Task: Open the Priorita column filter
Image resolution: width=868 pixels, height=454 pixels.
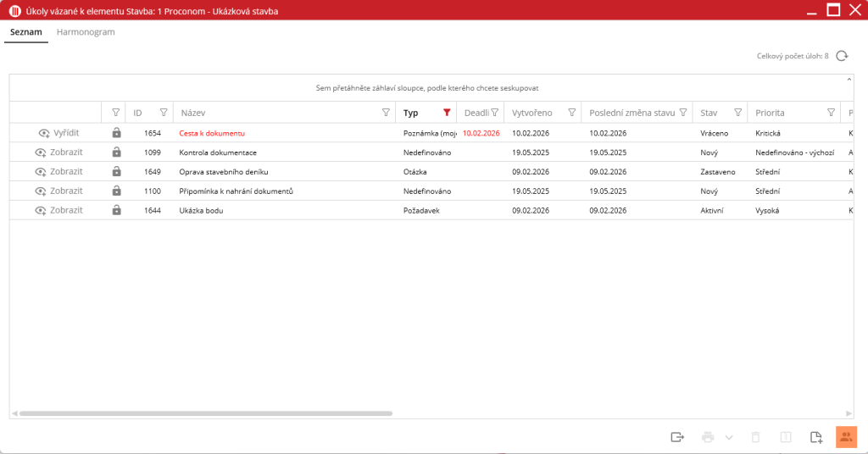Action: pos(831,113)
